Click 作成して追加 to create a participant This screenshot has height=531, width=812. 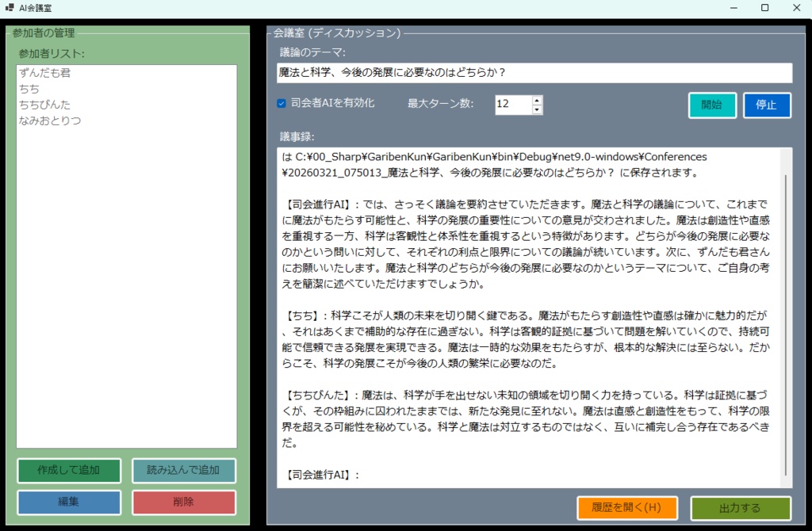pos(68,470)
